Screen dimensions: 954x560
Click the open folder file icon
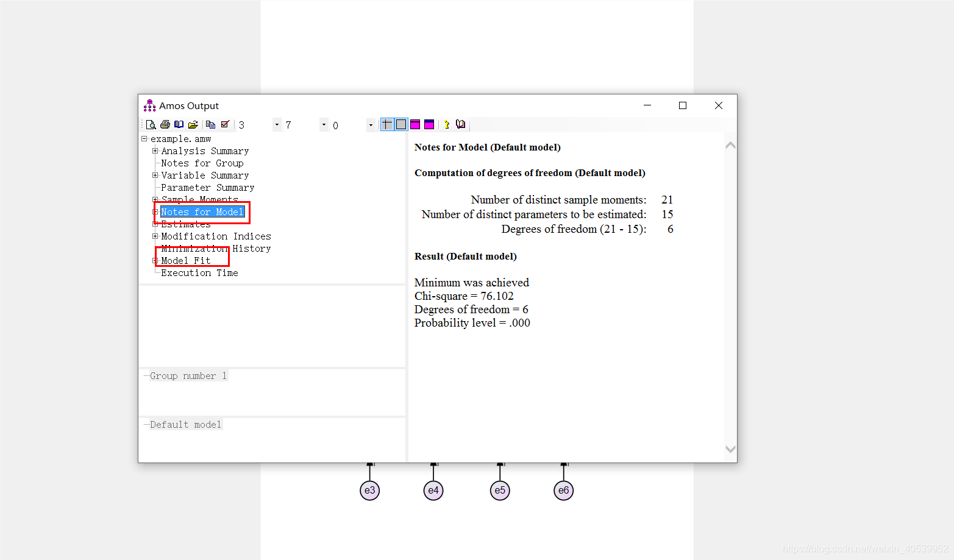[x=193, y=125]
